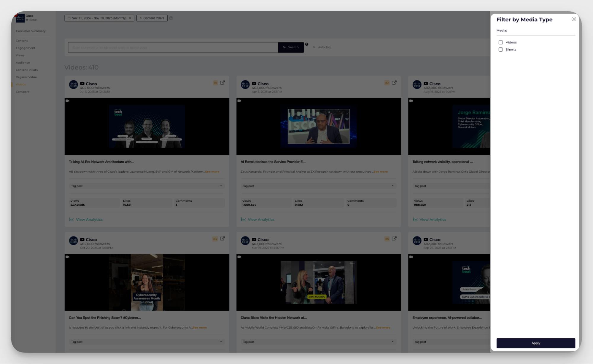The image size is (593, 364).
Task: Click the question mark icon beside the search bar
Action: click(307, 45)
